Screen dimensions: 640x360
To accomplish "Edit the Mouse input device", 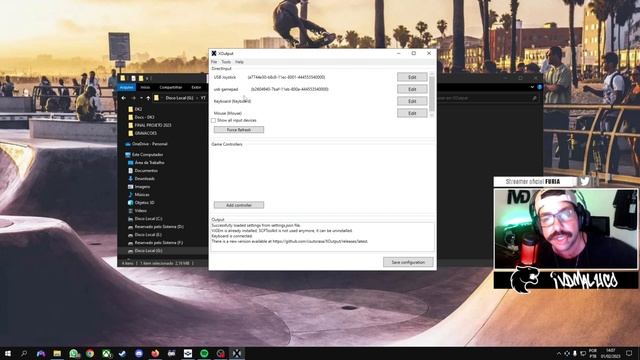I will pos(412,113).
